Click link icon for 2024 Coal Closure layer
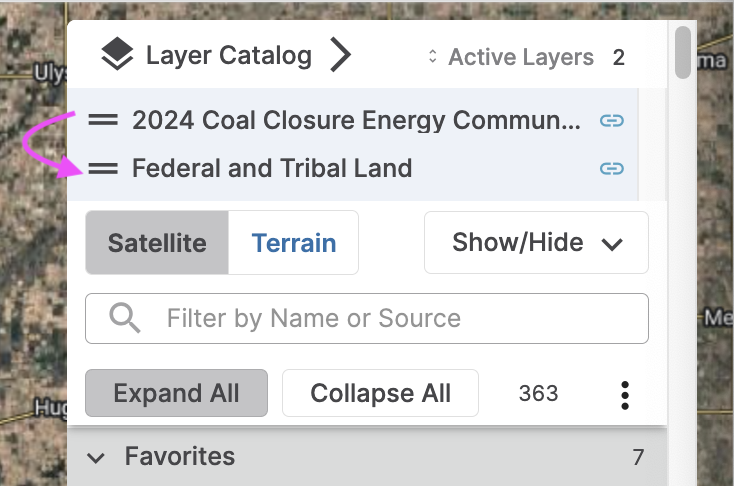The width and height of the screenshot is (734, 486). pyautogui.click(x=611, y=121)
